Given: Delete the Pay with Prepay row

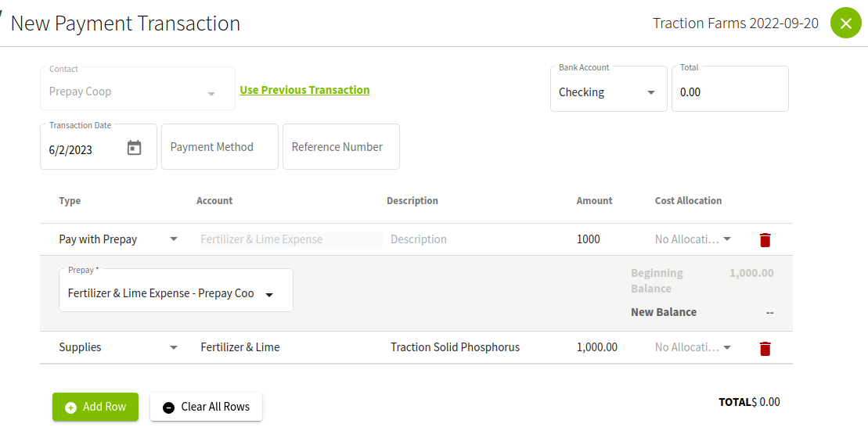Looking at the screenshot, I should coord(765,240).
